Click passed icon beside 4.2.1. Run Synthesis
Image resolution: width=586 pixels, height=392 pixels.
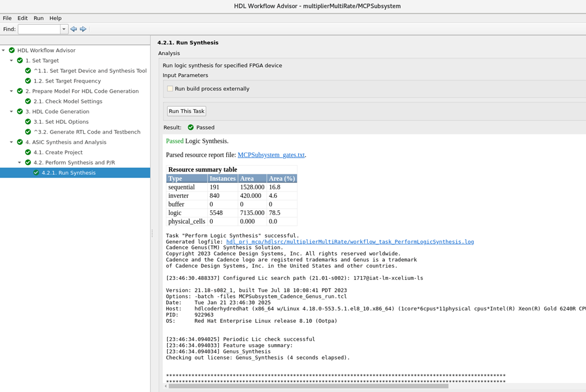[x=35, y=173]
